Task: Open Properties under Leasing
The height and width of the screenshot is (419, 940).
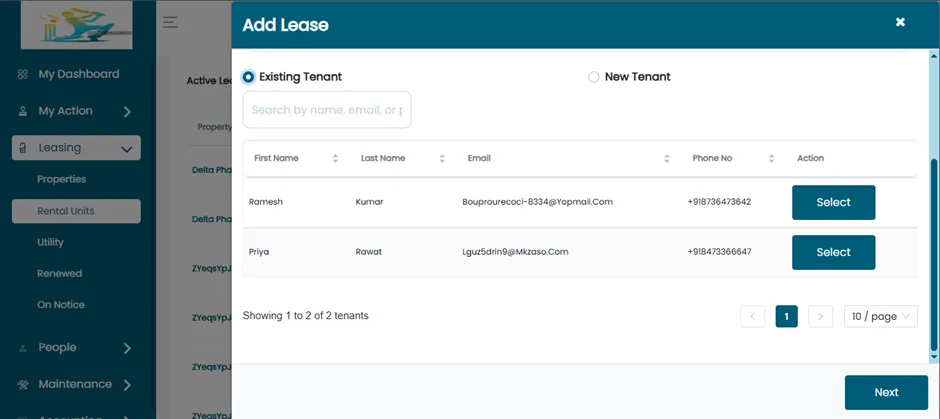Action: [x=61, y=179]
